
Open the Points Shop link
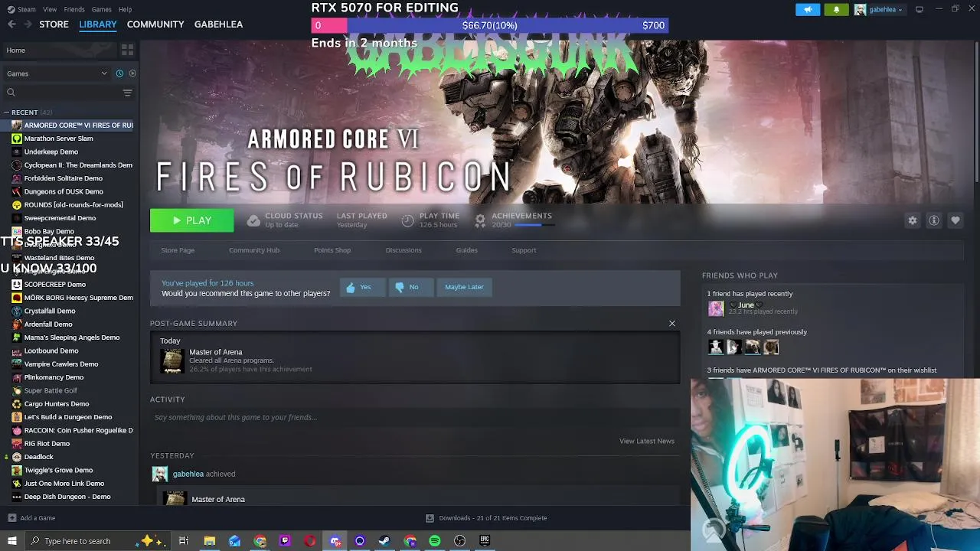click(x=332, y=250)
